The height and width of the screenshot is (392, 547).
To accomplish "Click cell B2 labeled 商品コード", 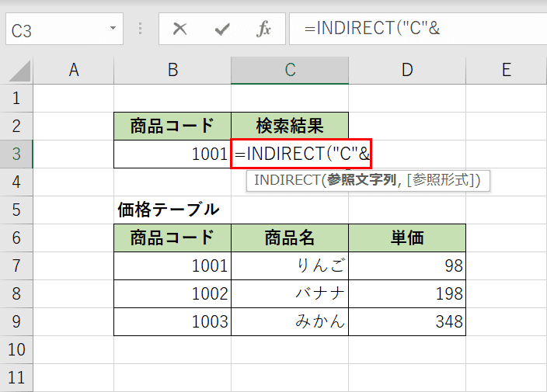I will point(172,126).
